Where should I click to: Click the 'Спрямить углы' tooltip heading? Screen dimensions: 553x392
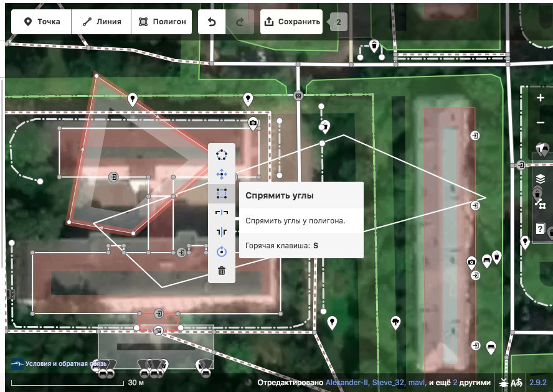point(280,195)
